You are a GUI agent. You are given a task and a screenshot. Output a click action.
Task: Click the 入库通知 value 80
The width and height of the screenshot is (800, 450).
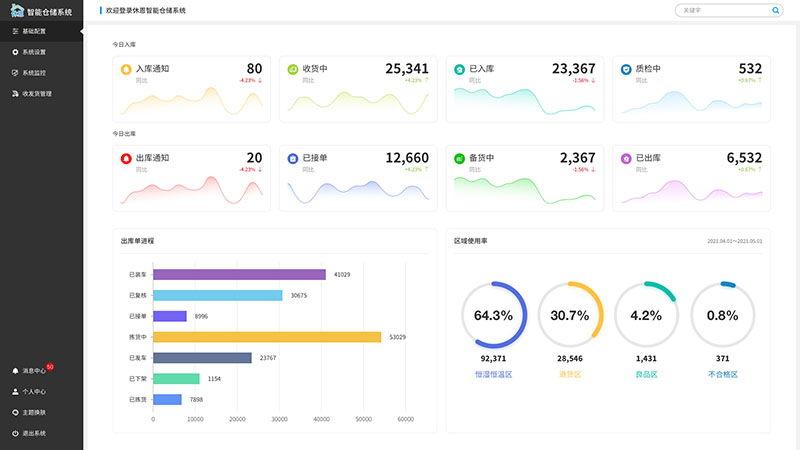click(254, 68)
